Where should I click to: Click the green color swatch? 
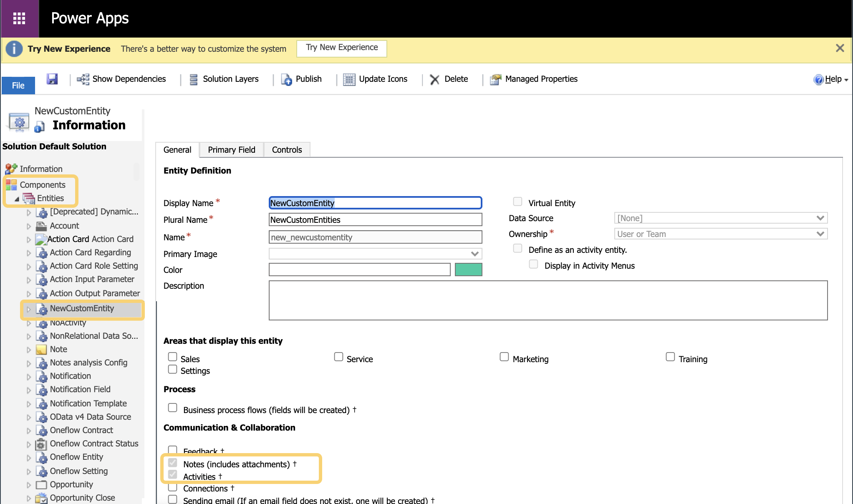point(469,270)
